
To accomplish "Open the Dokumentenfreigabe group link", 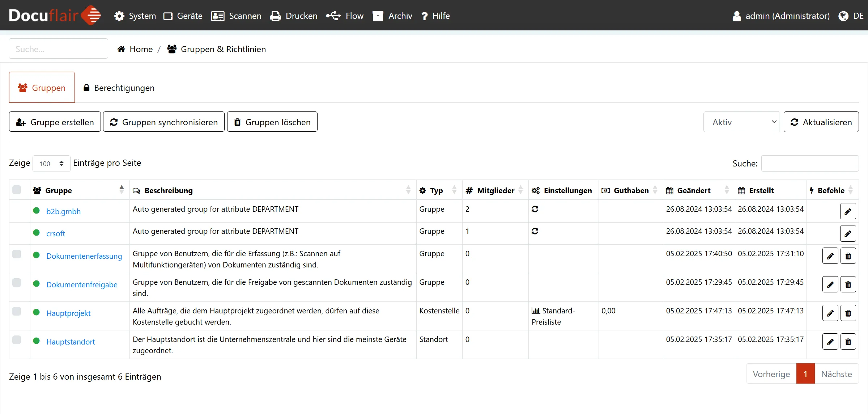I will coord(82,285).
